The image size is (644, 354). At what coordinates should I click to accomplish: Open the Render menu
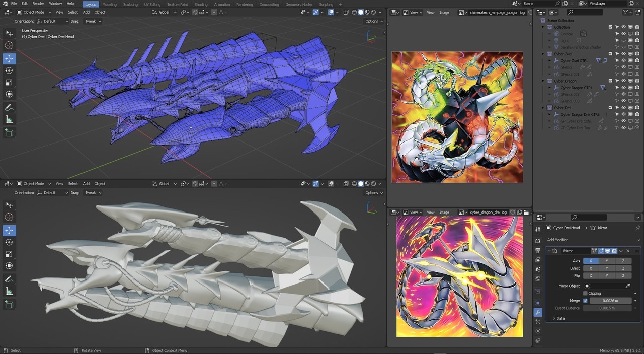pyautogui.click(x=38, y=4)
